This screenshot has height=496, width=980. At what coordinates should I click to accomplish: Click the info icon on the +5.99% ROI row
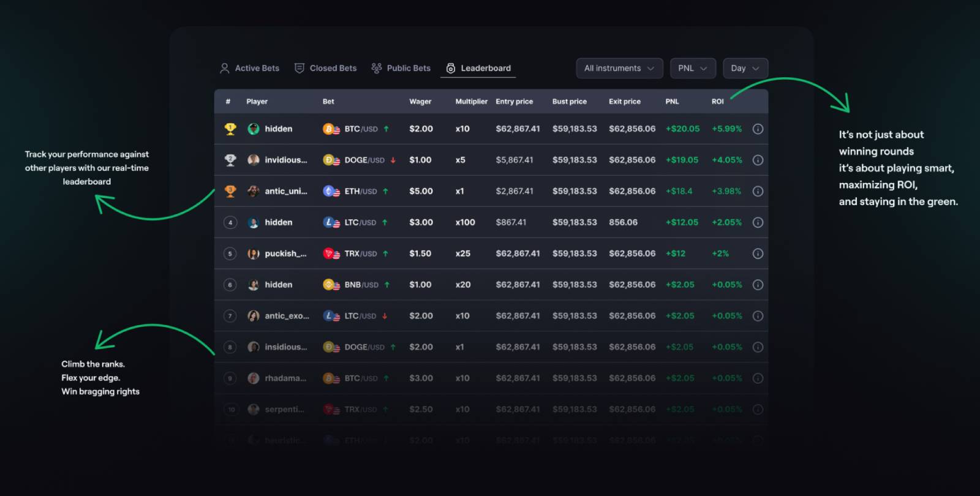[x=758, y=129]
